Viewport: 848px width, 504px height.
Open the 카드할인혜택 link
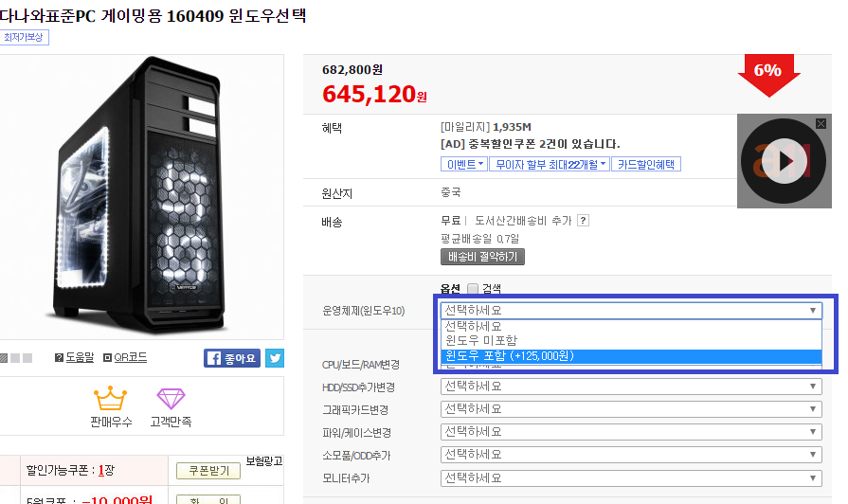coord(646,165)
